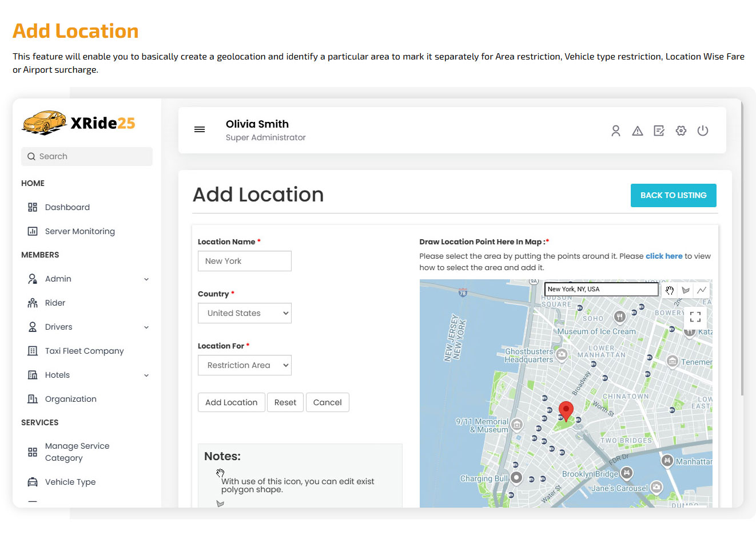This screenshot has height=542, width=756.
Task: Select the hand pan tool on map
Action: [670, 290]
